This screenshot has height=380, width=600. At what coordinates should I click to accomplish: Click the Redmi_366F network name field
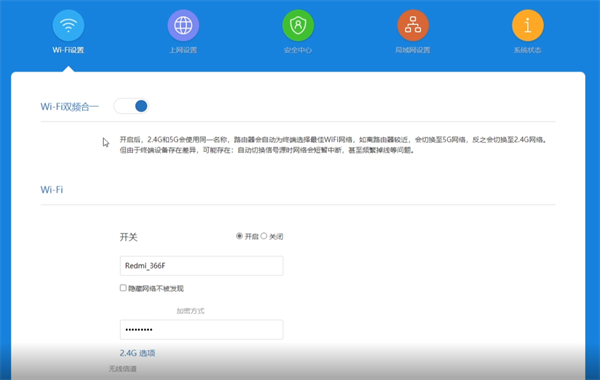[202, 266]
